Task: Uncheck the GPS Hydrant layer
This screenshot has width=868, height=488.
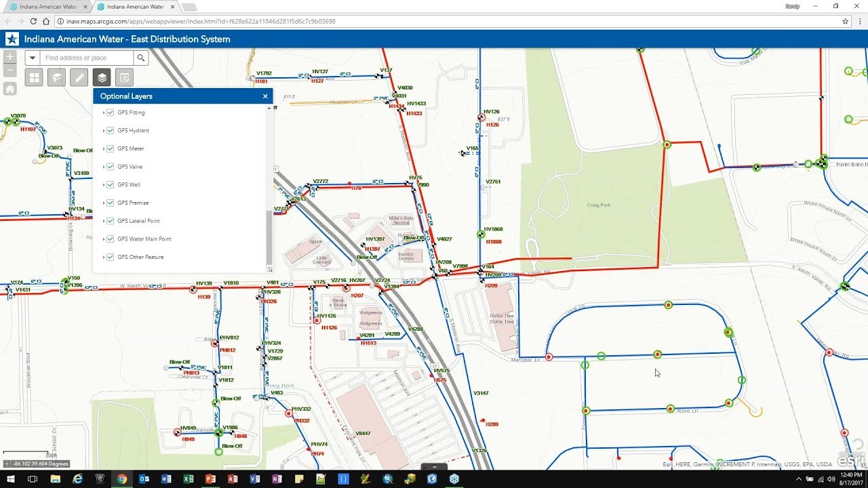Action: 111,130
